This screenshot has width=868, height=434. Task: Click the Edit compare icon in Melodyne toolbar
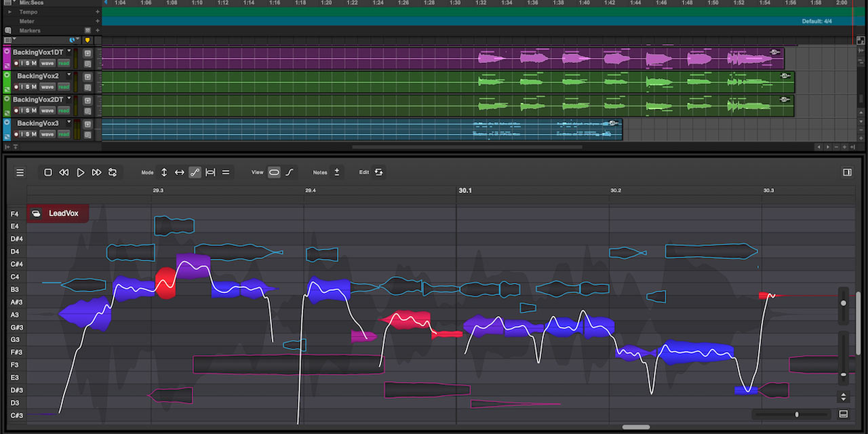[x=378, y=172]
